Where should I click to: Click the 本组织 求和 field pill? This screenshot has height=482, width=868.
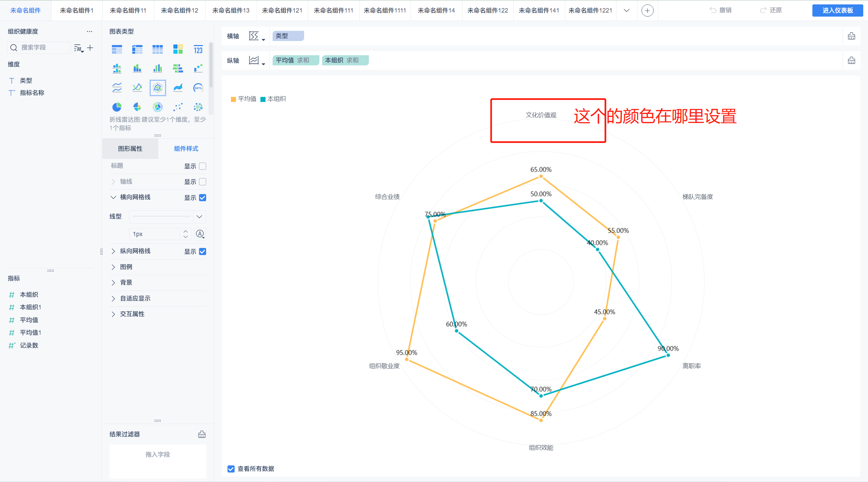tap(345, 60)
